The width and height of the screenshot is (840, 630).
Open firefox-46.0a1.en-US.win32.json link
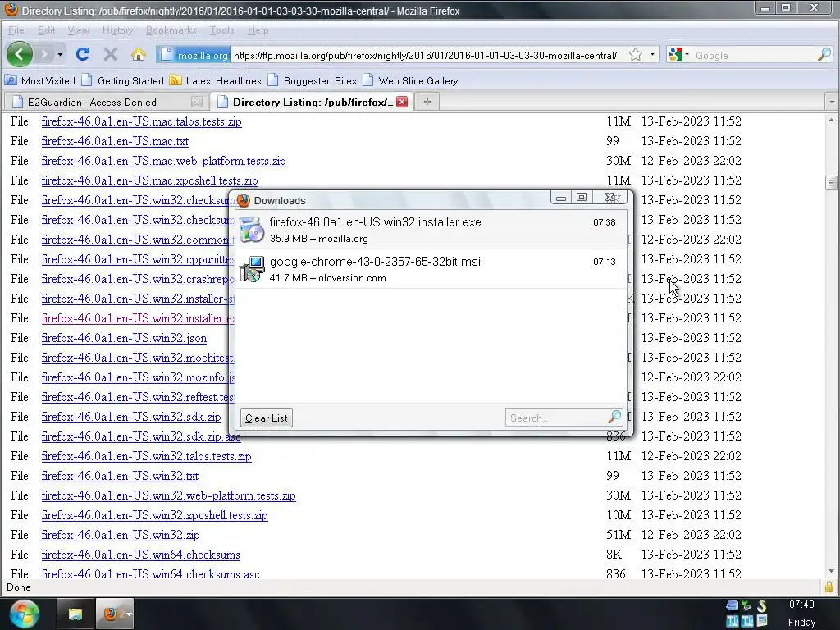click(124, 338)
